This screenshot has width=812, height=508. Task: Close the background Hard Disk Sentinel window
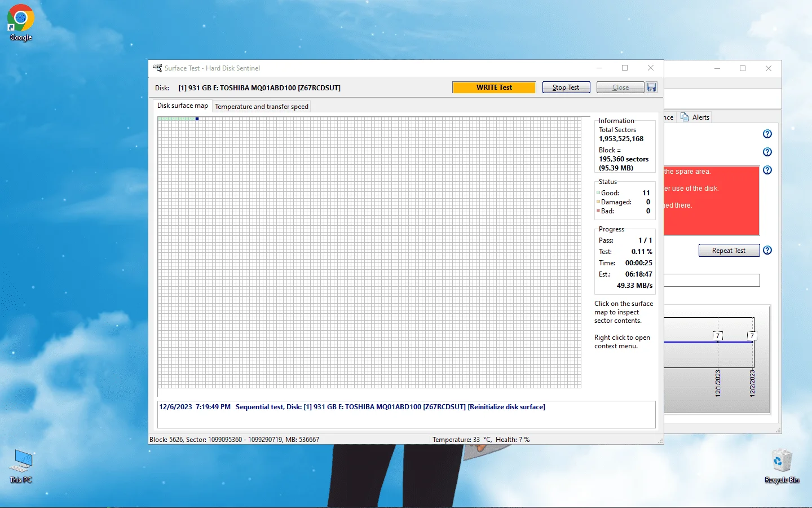point(769,68)
